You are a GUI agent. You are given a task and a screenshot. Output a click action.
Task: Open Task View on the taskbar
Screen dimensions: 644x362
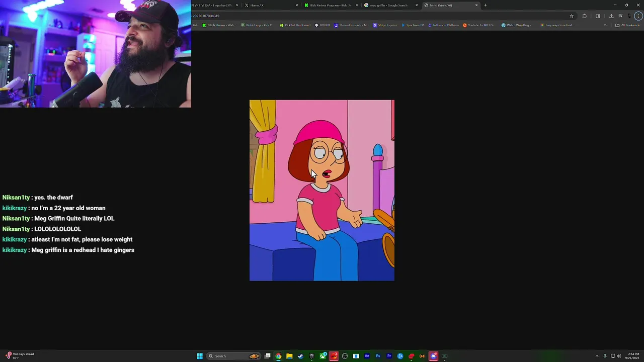(268, 356)
